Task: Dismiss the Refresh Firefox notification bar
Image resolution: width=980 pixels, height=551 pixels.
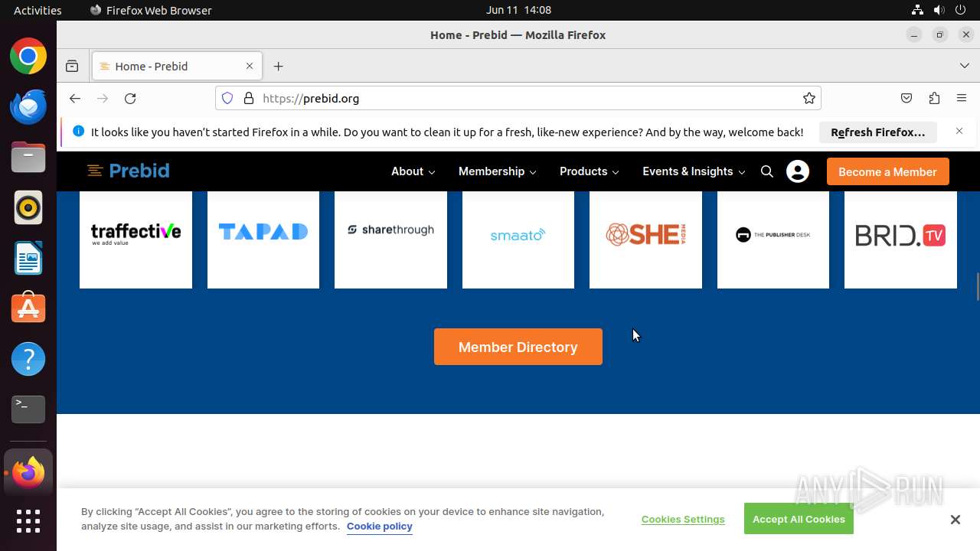Action: tap(959, 132)
